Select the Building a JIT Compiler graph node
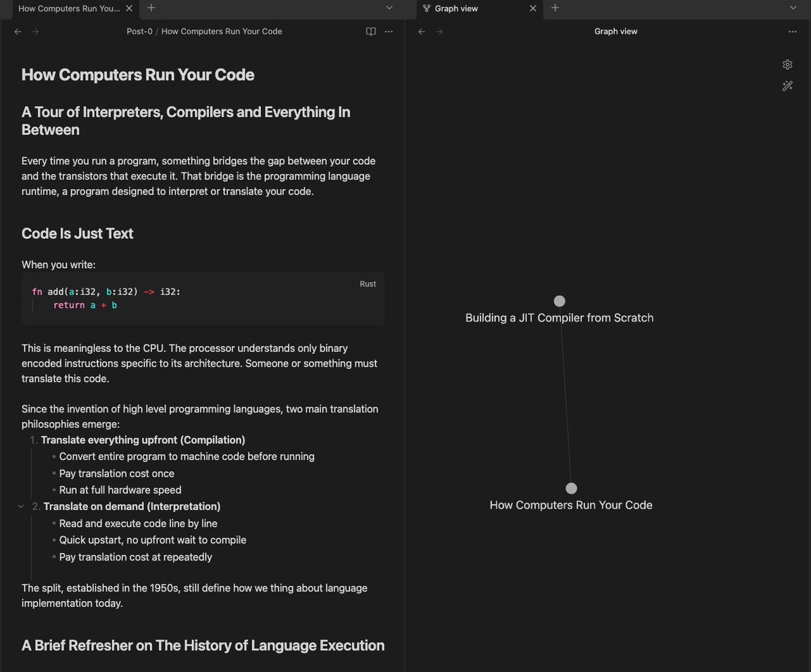This screenshot has height=672, width=811. [560, 301]
